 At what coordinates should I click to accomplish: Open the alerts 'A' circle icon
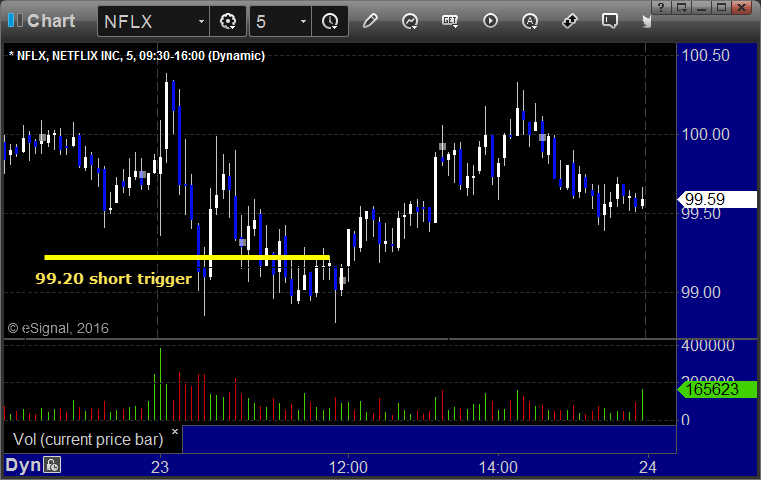pos(530,21)
